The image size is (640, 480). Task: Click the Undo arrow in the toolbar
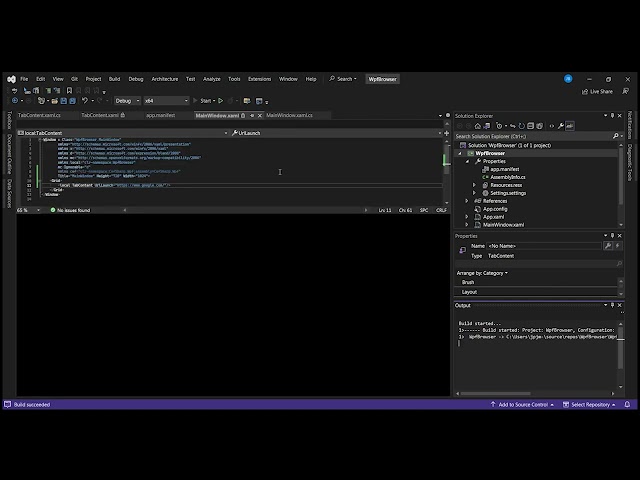84,100
